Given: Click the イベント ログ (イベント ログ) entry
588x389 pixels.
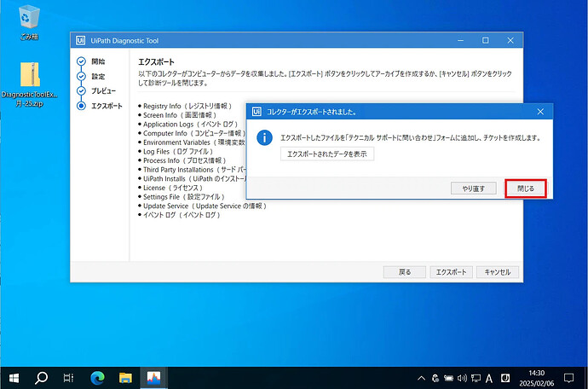Looking at the screenshot, I should click(x=179, y=215).
